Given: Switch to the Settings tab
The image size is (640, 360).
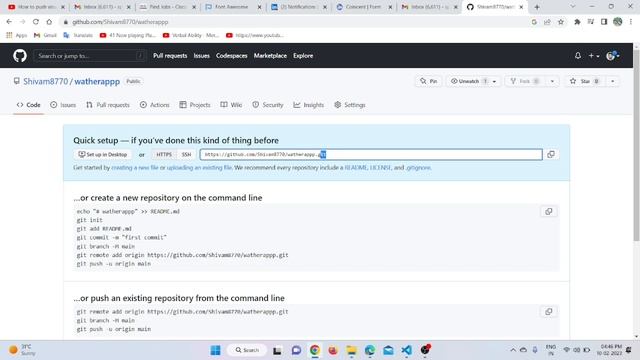Looking at the screenshot, I should 349,105.
